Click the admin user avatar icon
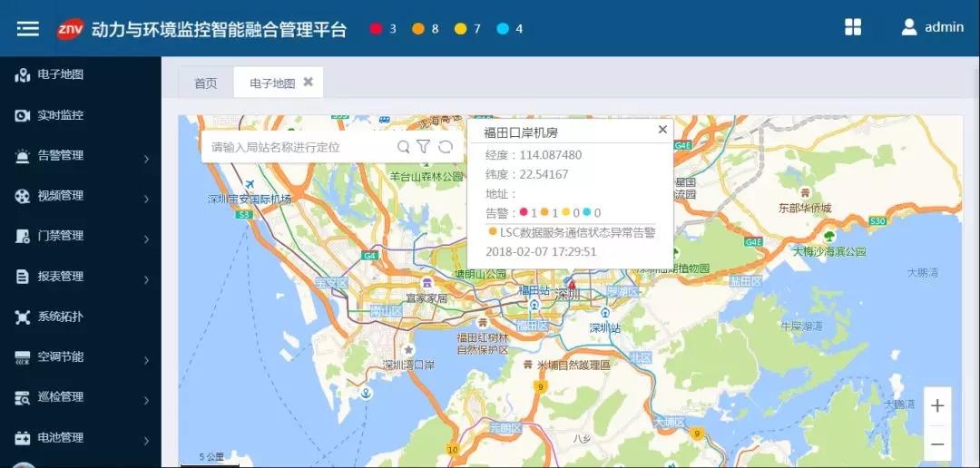Screen dimensions: 980x468 point(908,27)
